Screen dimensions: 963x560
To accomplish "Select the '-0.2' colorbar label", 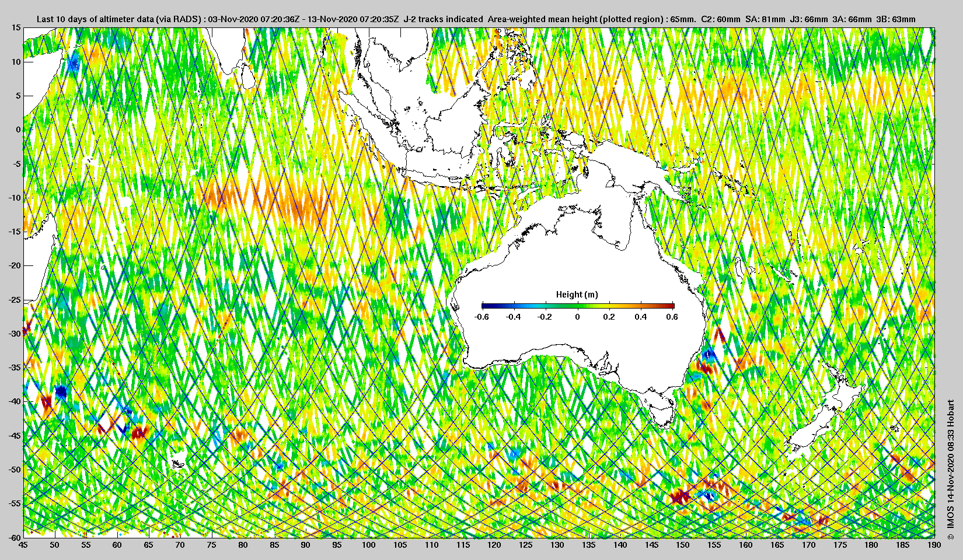I will (x=545, y=317).
